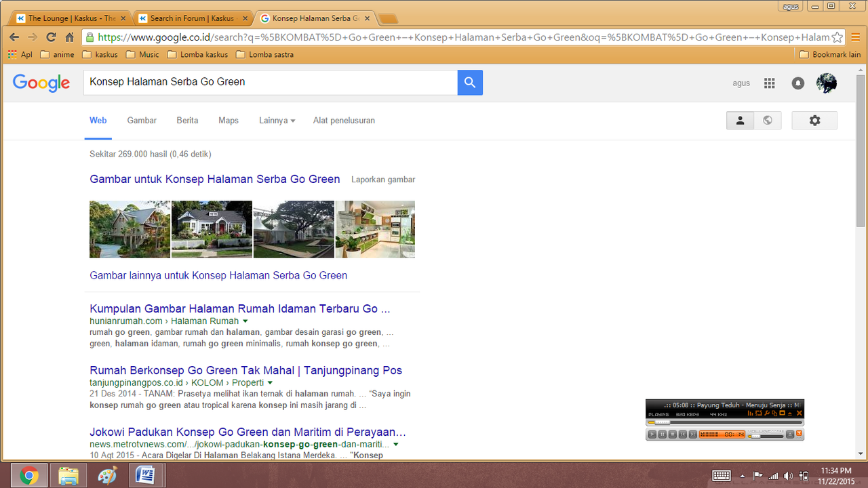Click Laporkan gambar link
Image resolution: width=868 pixels, height=488 pixels.
pos(383,180)
